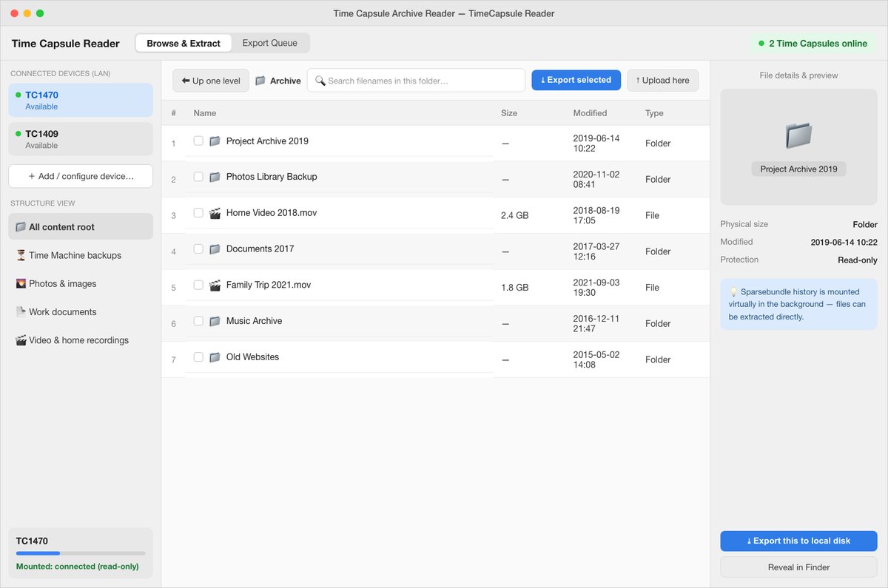Focus the filename search field

click(416, 81)
